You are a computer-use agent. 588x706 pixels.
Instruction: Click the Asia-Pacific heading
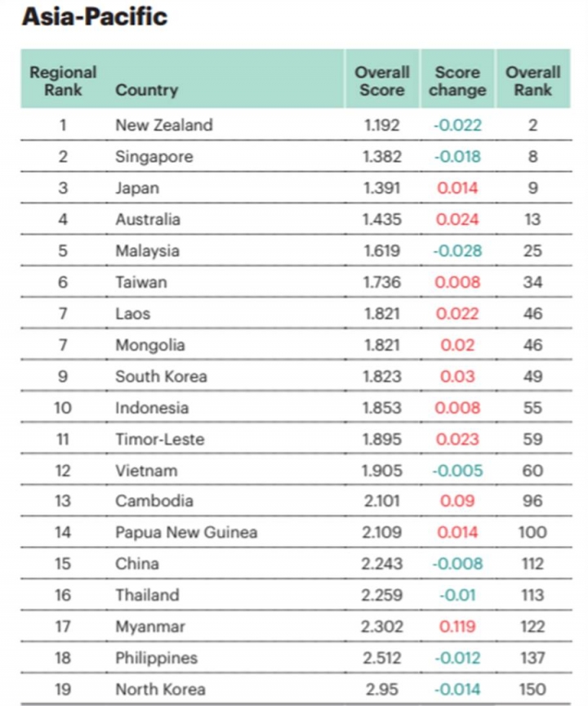[x=95, y=17]
